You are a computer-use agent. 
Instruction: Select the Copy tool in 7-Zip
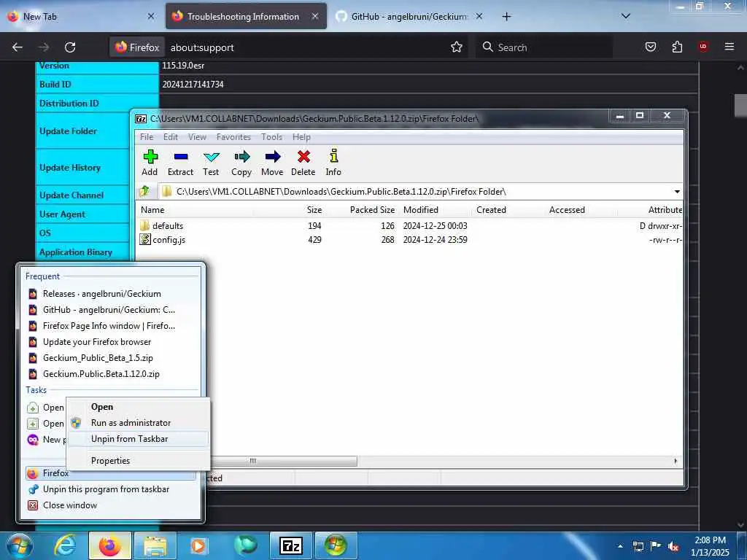coord(241,163)
